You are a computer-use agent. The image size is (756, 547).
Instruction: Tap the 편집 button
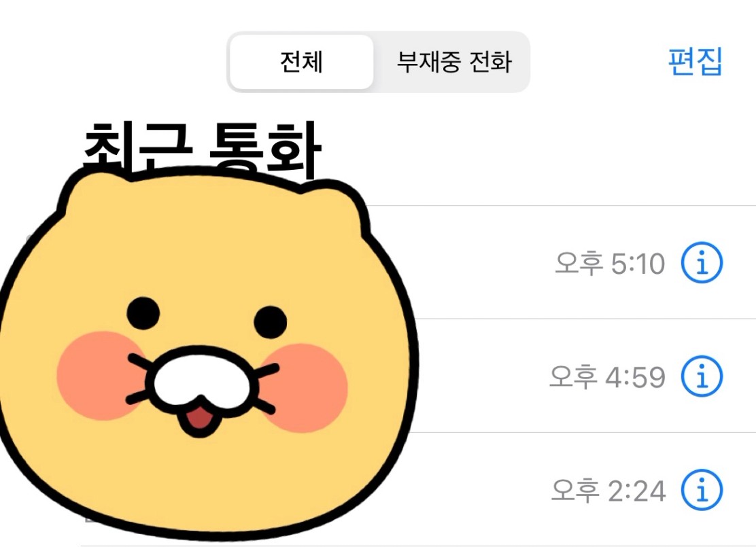tap(695, 61)
